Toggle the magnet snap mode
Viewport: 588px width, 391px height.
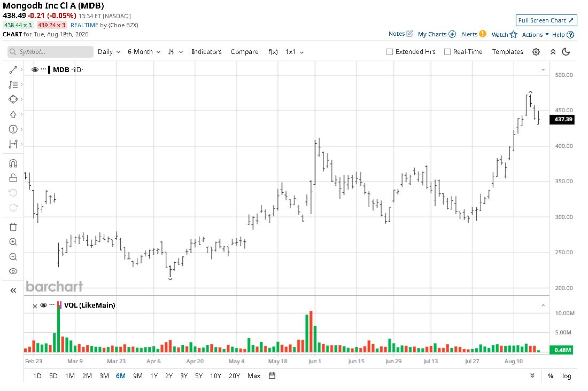tap(13, 163)
